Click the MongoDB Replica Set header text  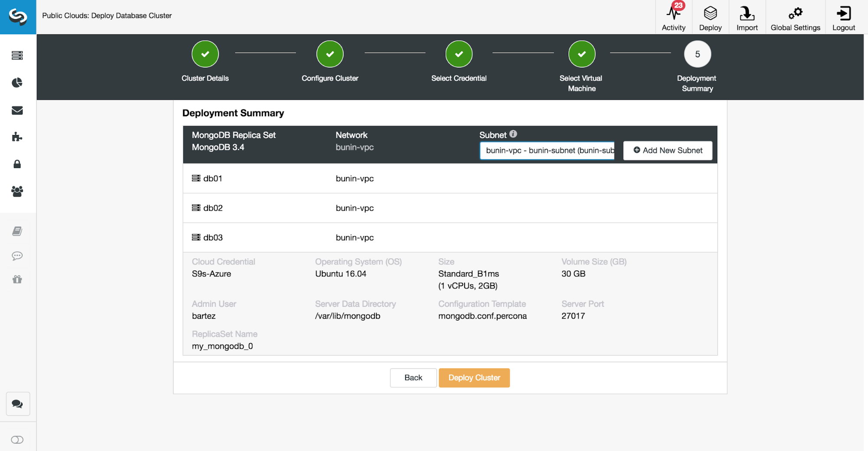[234, 135]
